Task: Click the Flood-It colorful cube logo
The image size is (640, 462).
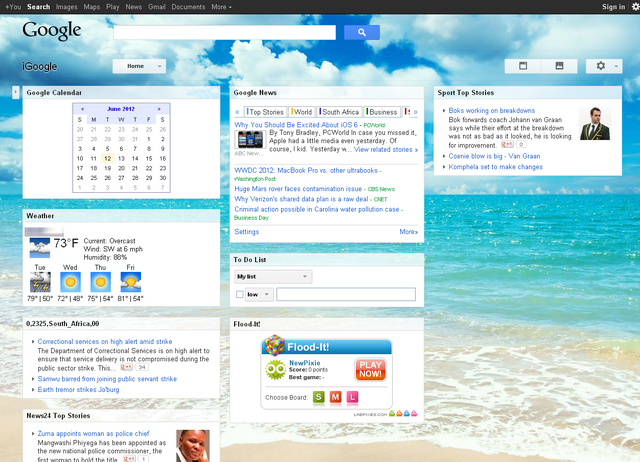Action: click(x=274, y=345)
